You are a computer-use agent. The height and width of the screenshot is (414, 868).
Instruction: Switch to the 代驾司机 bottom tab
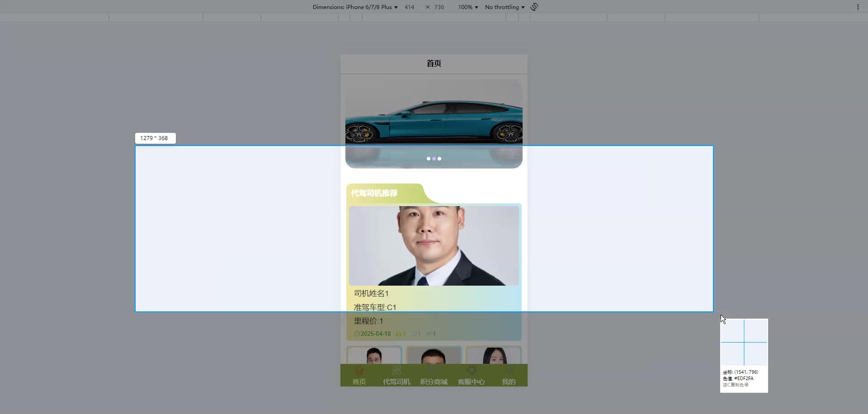coord(396,376)
